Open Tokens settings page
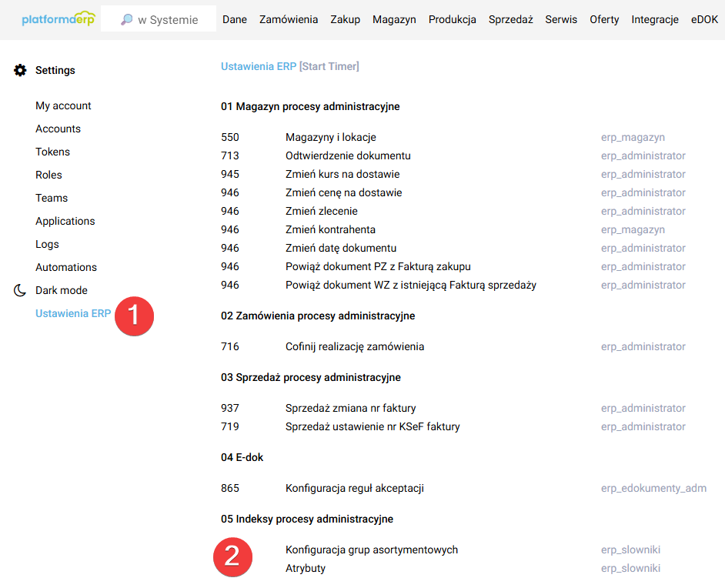 coord(52,152)
